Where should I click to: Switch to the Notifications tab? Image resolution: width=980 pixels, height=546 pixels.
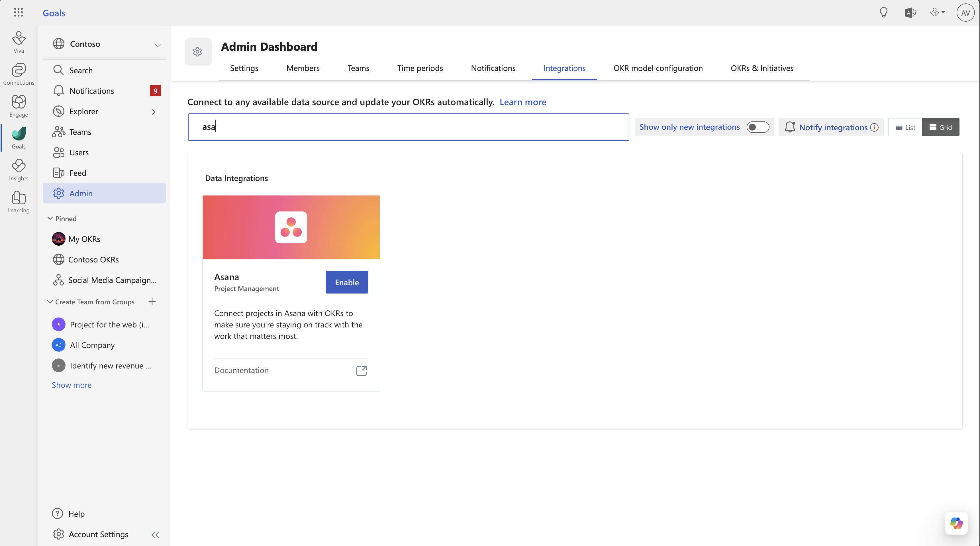(x=493, y=67)
